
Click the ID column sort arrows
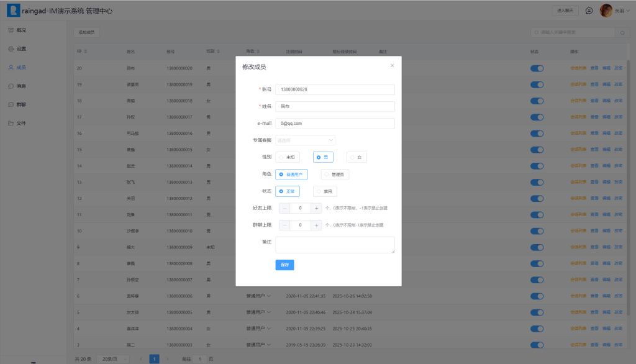[86, 51]
